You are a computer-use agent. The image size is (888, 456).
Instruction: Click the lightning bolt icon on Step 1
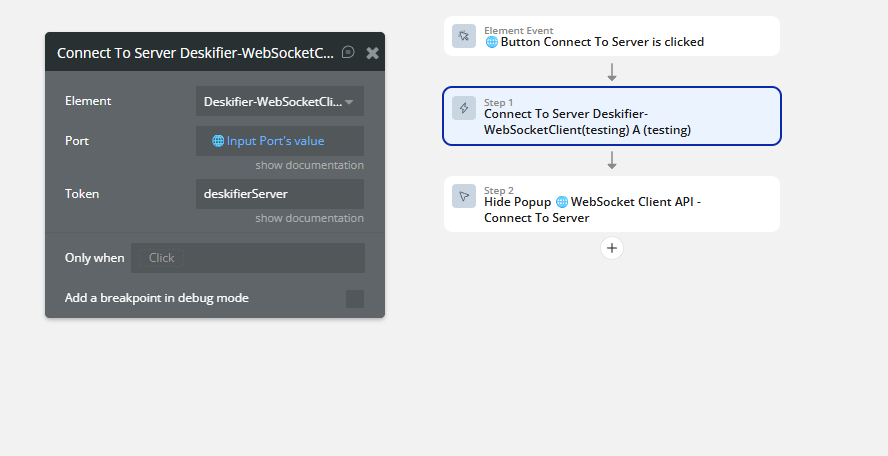click(464, 108)
